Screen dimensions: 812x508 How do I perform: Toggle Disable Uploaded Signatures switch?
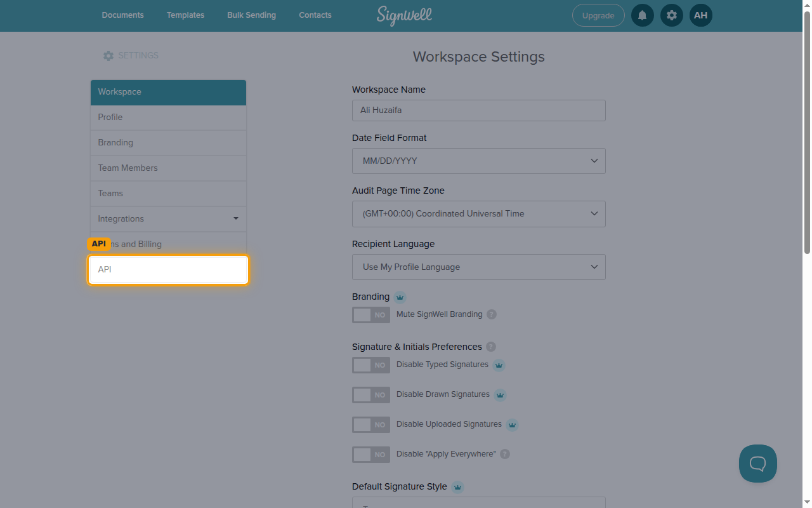(371, 425)
